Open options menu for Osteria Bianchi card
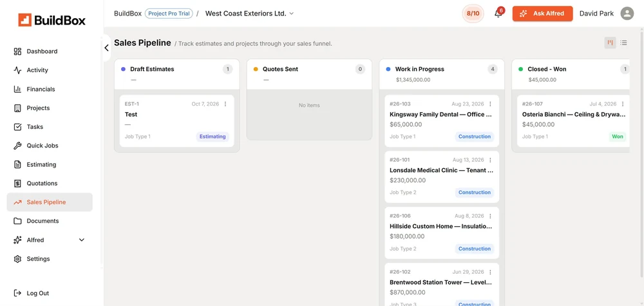Viewport: 644px width, 306px height. click(623, 104)
